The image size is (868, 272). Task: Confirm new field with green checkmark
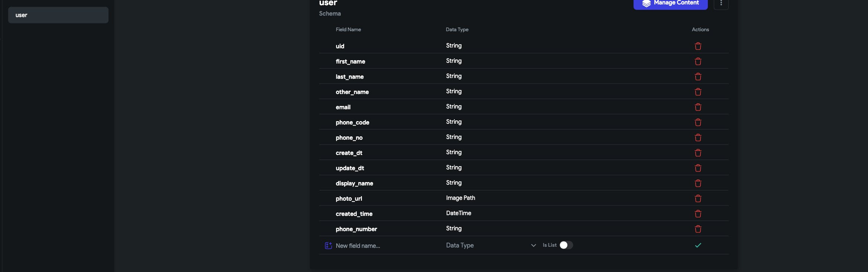698,245
